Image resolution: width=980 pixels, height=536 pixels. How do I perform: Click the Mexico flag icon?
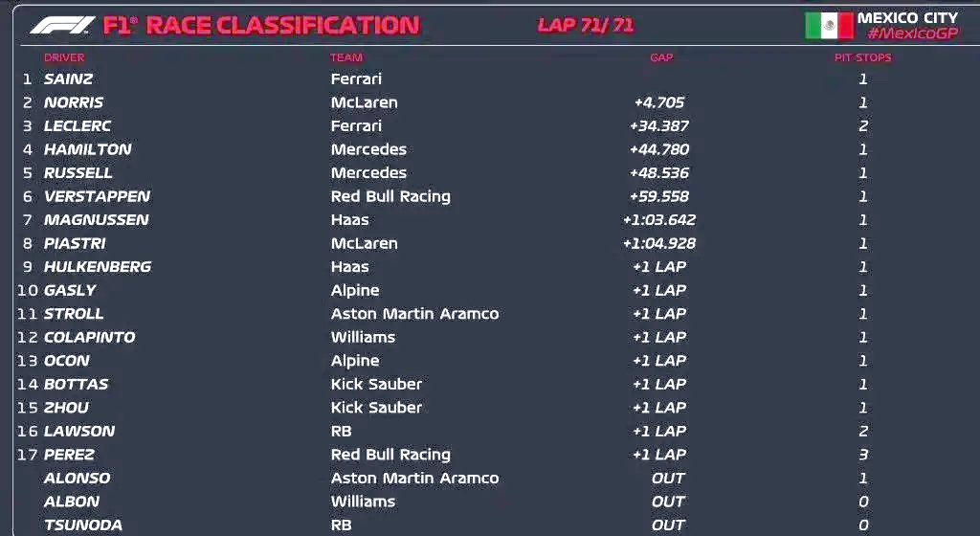click(x=828, y=26)
